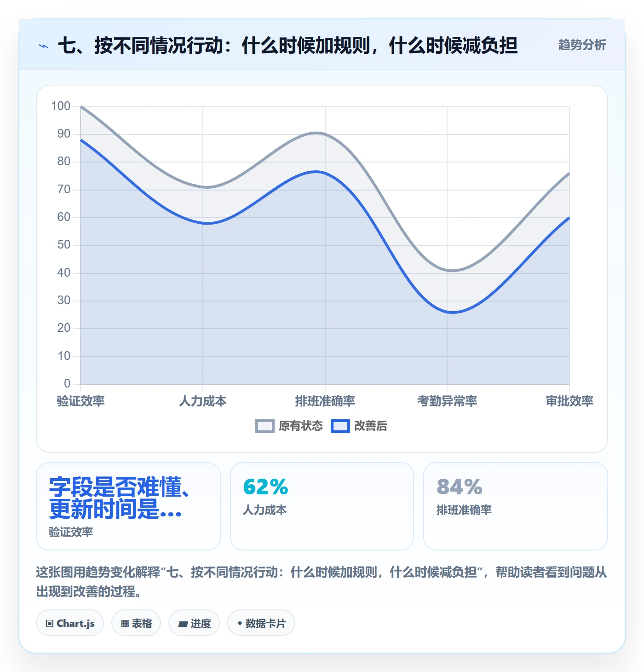This screenshot has width=644, height=672.
Task: Click the 人力成本 x-axis label
Action: pyautogui.click(x=203, y=401)
